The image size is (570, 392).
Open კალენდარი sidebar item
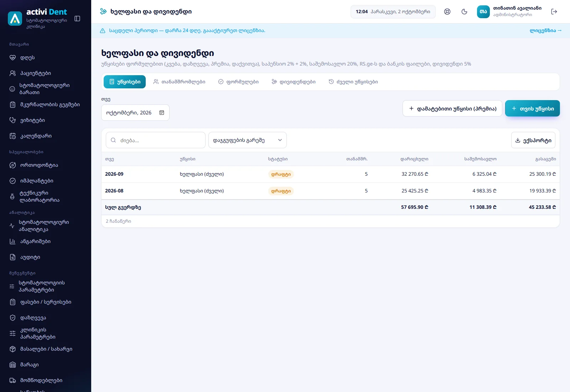pos(46,136)
